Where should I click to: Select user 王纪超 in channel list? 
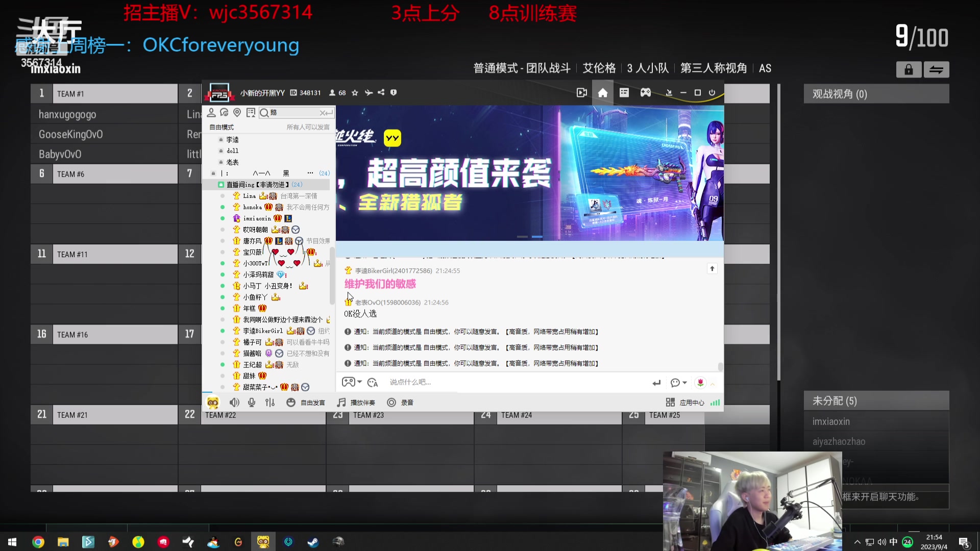252,365
